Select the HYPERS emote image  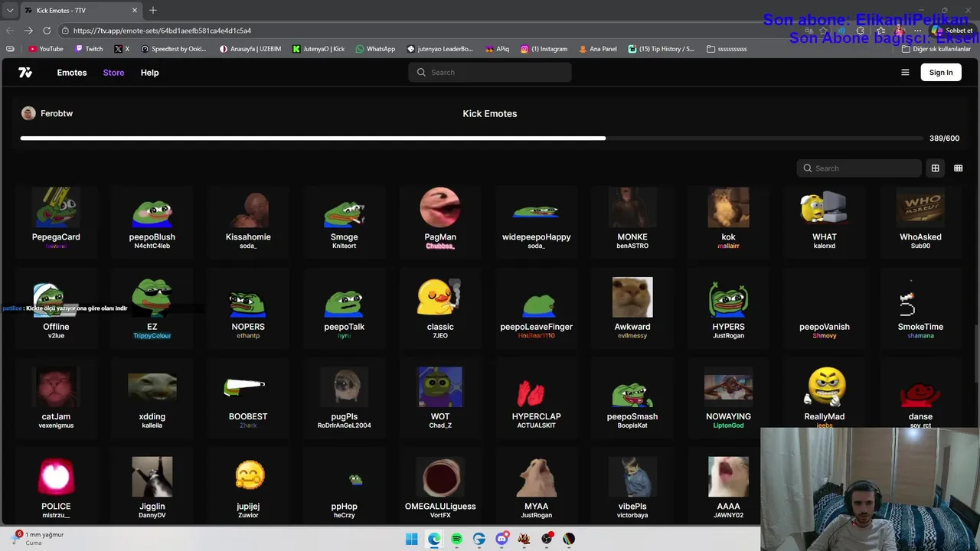pos(728,299)
